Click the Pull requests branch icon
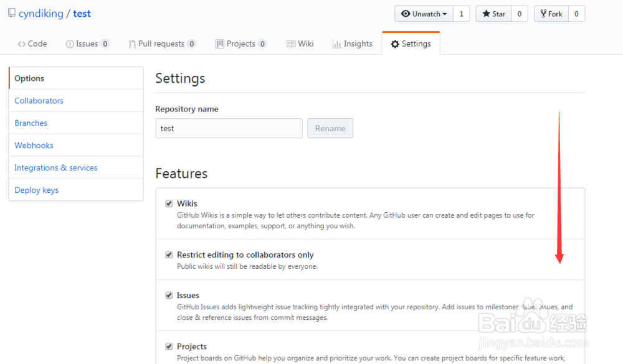623x364 pixels. click(132, 44)
